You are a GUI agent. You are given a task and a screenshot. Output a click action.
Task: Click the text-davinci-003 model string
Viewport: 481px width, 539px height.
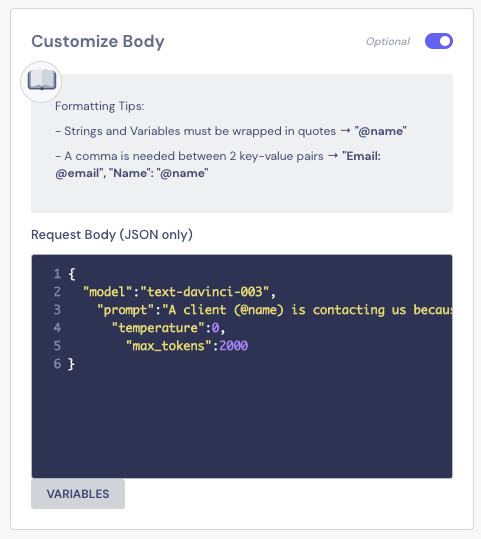[x=204, y=292]
